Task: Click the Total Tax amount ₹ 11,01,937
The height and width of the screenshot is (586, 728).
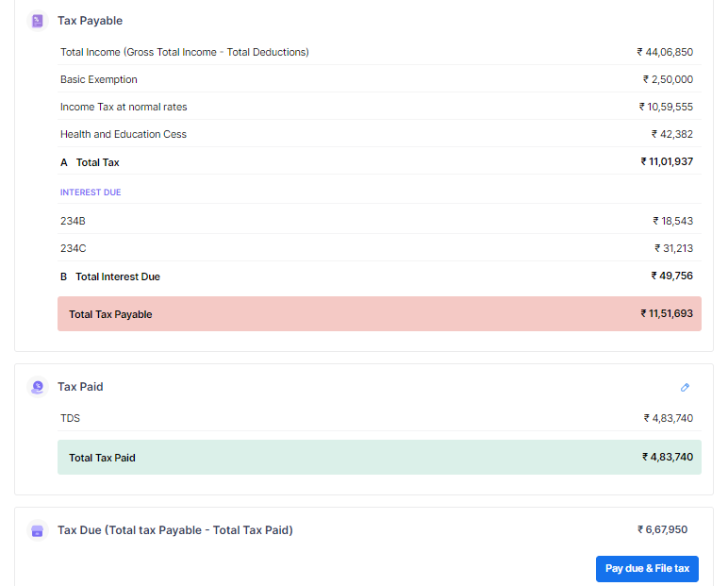Action: pyautogui.click(x=666, y=162)
